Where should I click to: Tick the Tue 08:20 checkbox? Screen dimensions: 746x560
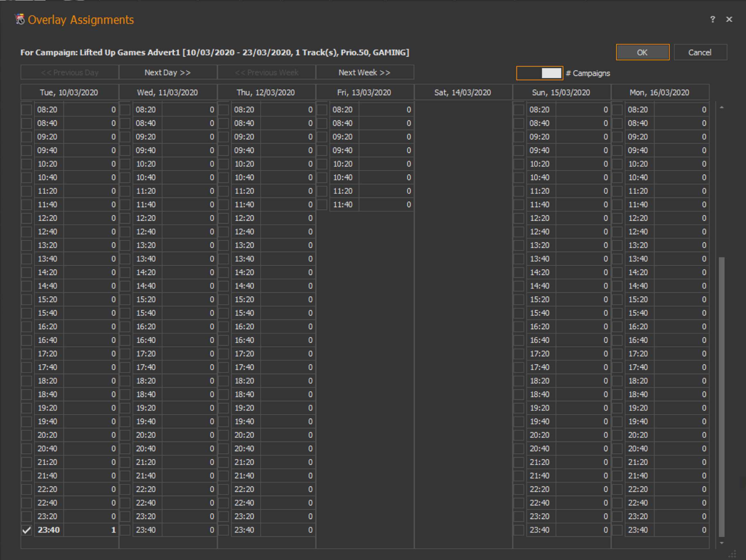(27, 109)
